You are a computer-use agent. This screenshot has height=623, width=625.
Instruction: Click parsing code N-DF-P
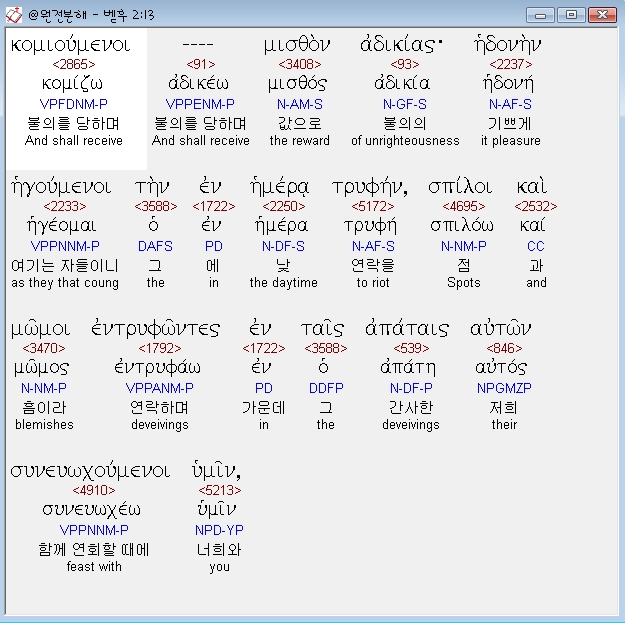[x=411, y=388]
